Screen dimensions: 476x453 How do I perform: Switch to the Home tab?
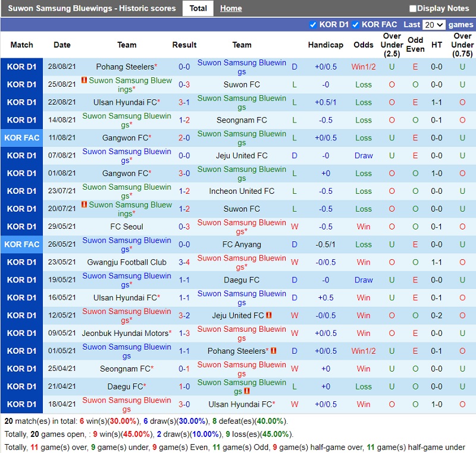click(x=231, y=8)
